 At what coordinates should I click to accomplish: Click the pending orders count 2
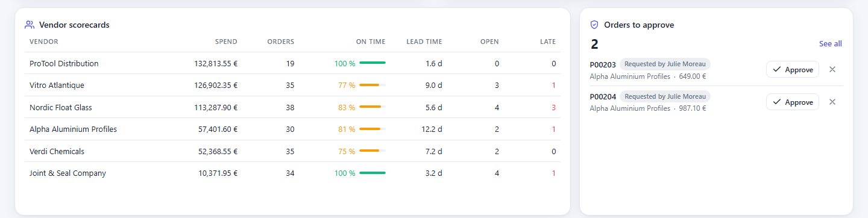click(x=594, y=44)
